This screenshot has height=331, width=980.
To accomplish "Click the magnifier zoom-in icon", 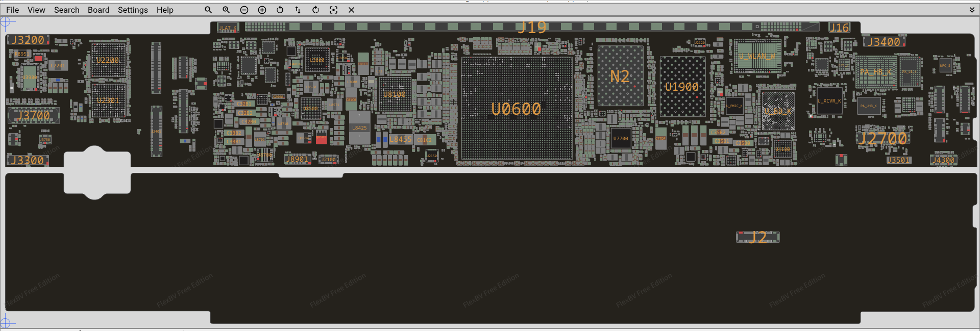I will coord(226,10).
